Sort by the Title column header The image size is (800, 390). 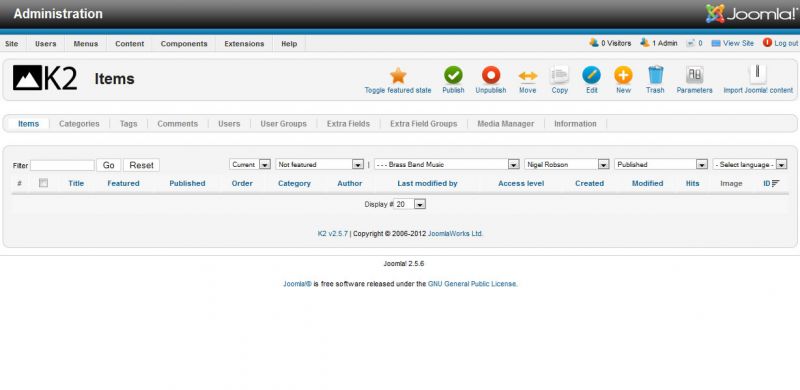click(76, 183)
